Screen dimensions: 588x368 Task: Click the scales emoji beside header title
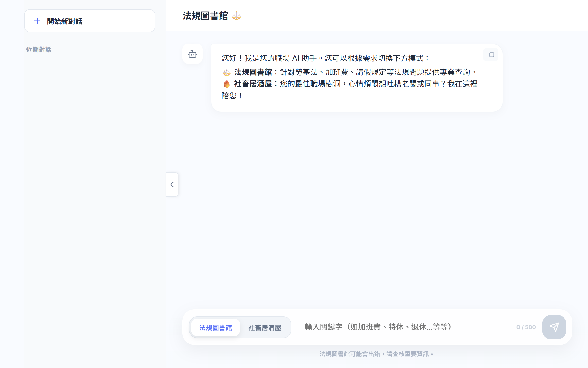[x=236, y=16]
